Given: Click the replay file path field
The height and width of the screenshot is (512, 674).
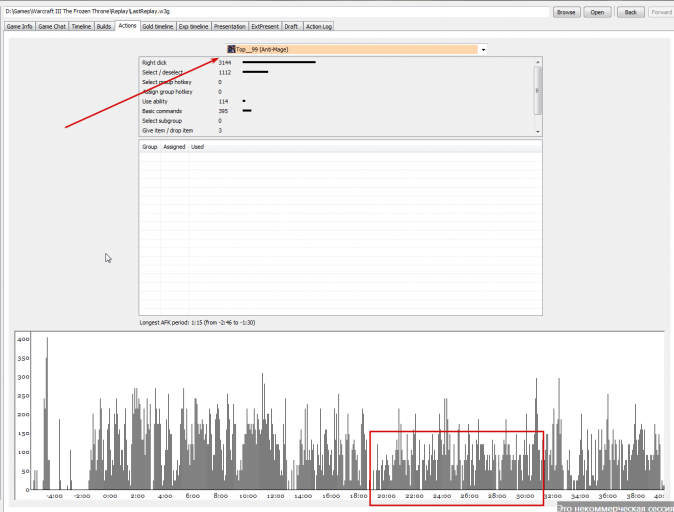Looking at the screenshot, I should click(x=277, y=12).
